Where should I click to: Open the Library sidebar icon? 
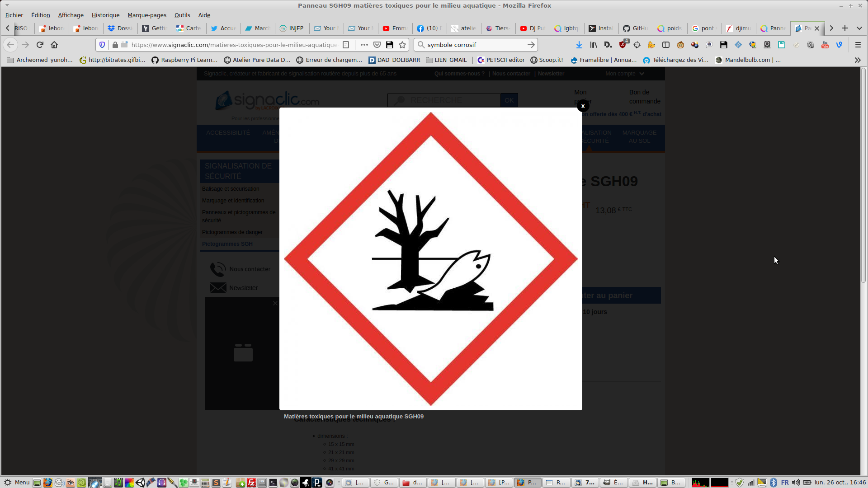point(593,45)
